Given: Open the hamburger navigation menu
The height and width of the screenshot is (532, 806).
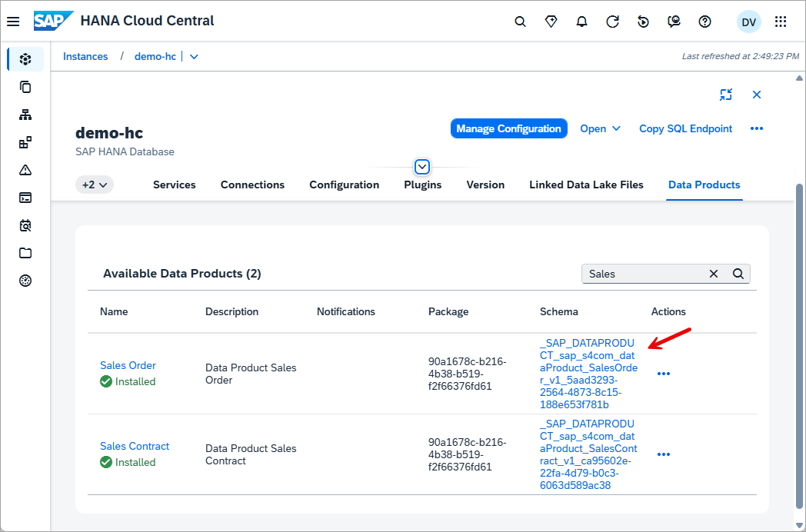Looking at the screenshot, I should click(x=13, y=21).
